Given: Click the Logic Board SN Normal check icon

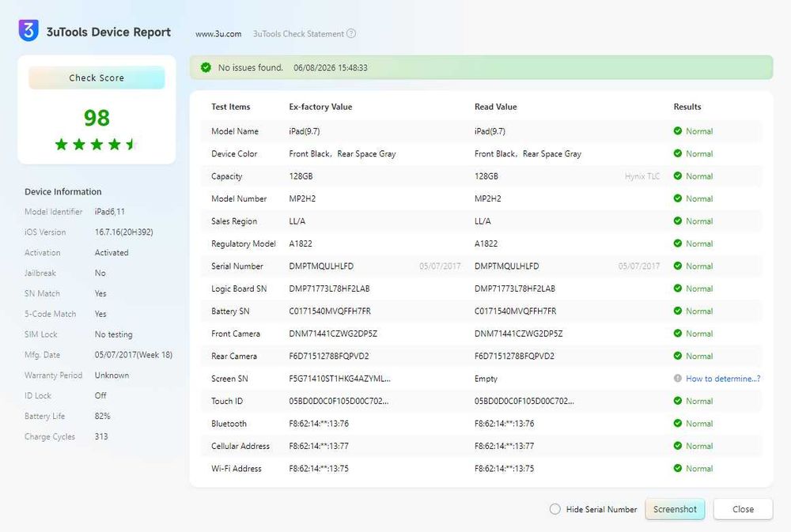Looking at the screenshot, I should pos(678,289).
